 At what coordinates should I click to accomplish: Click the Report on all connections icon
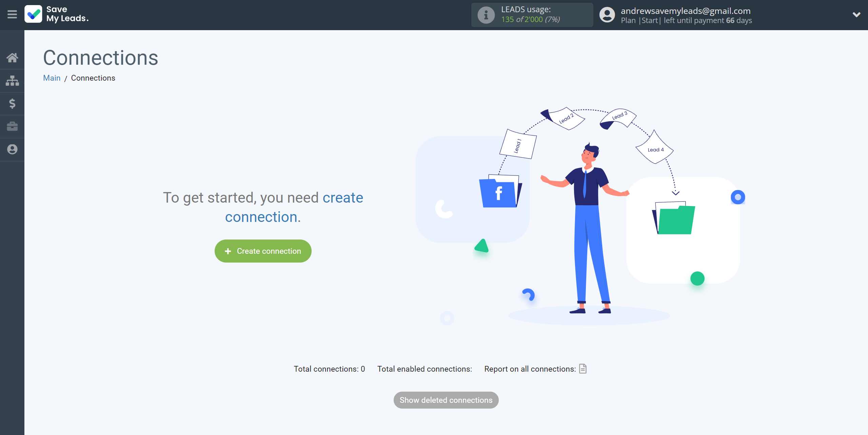583,368
